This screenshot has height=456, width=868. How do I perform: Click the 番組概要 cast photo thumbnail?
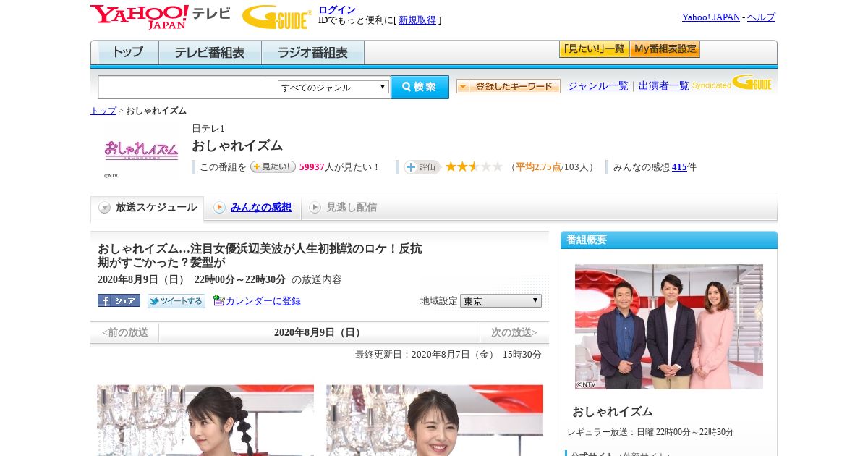(x=669, y=326)
